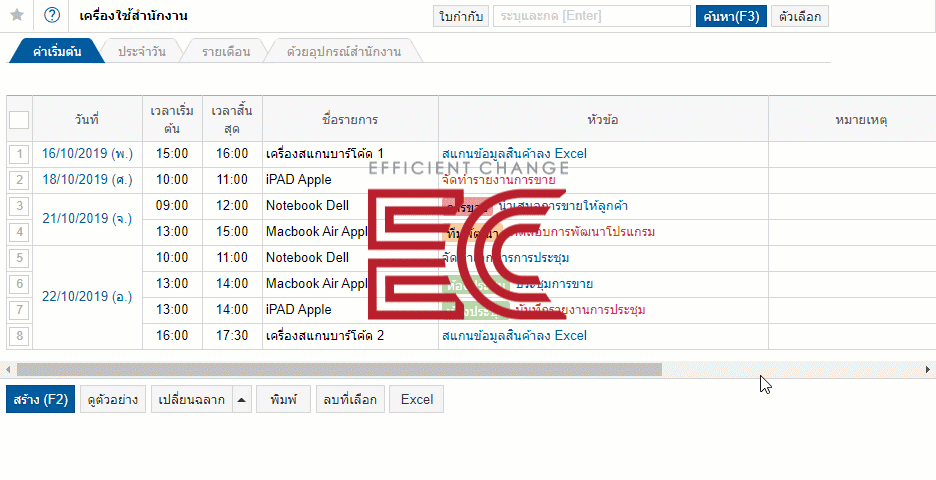Click the เปลี่ยนฉลาก button
936x480 pixels.
[191, 399]
